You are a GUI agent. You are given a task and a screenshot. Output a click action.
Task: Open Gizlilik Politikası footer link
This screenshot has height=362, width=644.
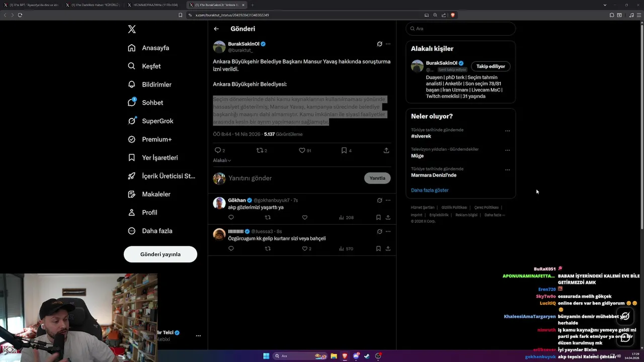[454, 207]
